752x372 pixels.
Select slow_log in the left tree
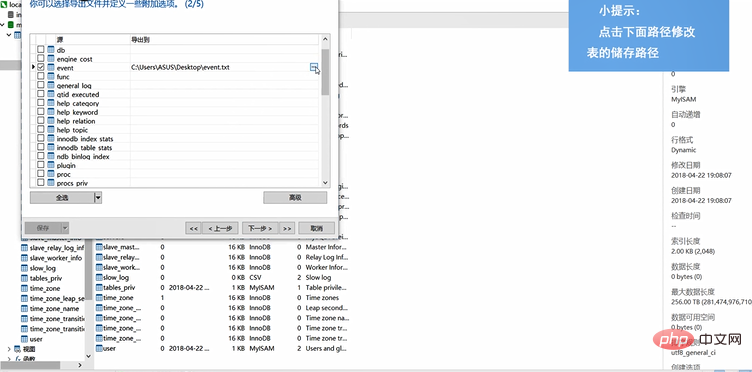click(x=43, y=268)
